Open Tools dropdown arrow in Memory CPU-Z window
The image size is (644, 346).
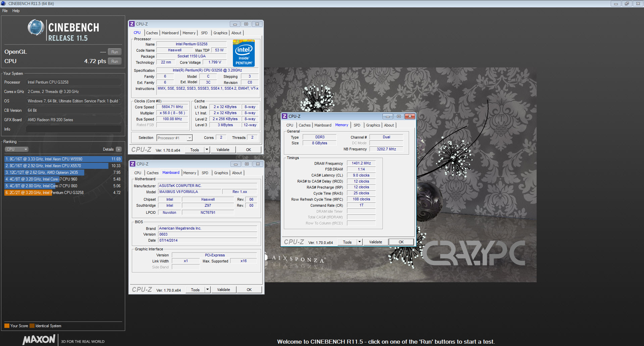click(360, 242)
